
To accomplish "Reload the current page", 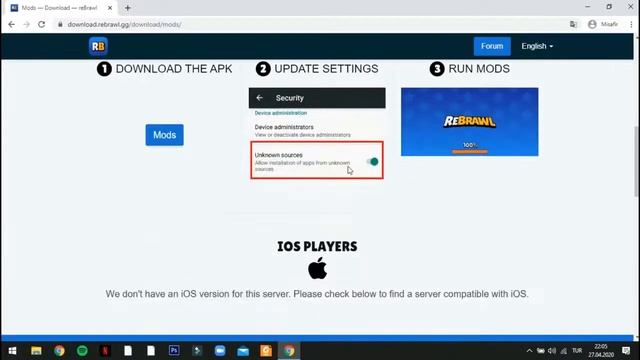I will point(42,24).
